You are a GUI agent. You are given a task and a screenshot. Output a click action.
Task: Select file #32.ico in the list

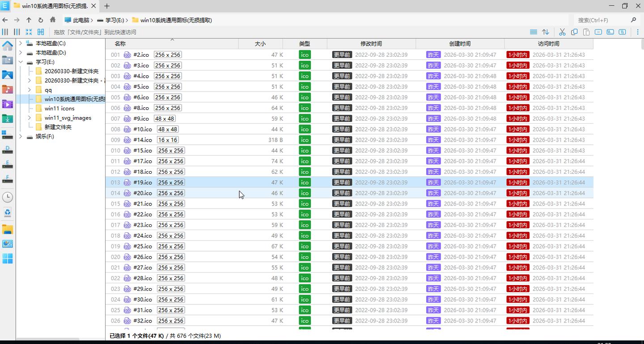[349, 321]
